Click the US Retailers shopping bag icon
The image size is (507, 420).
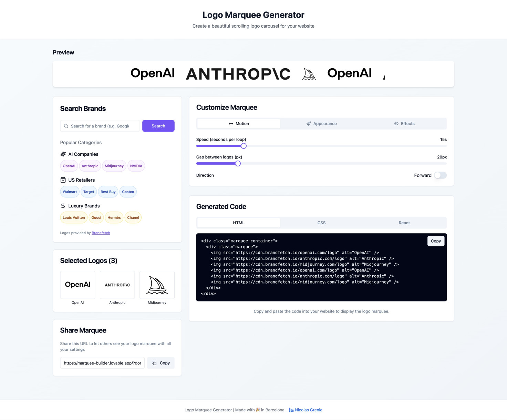pyautogui.click(x=63, y=180)
